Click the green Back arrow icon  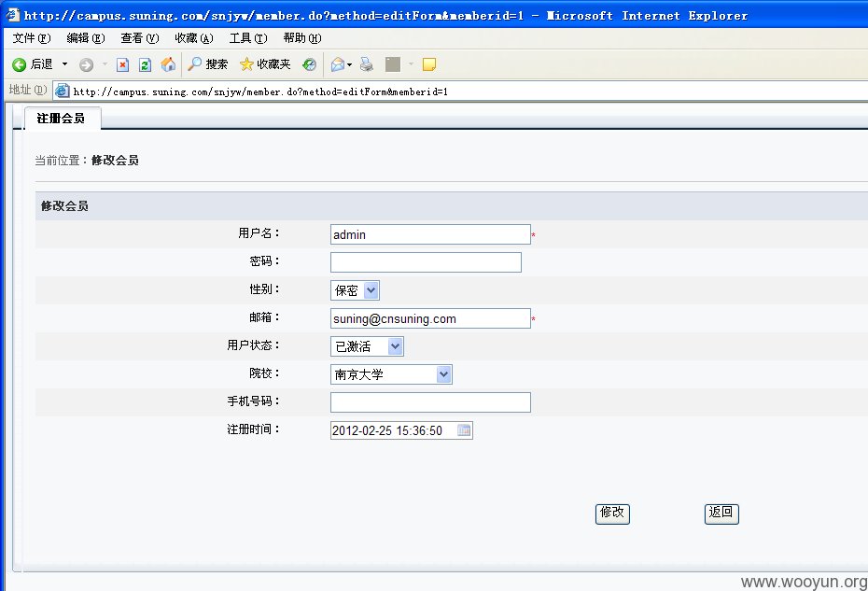tap(20, 64)
